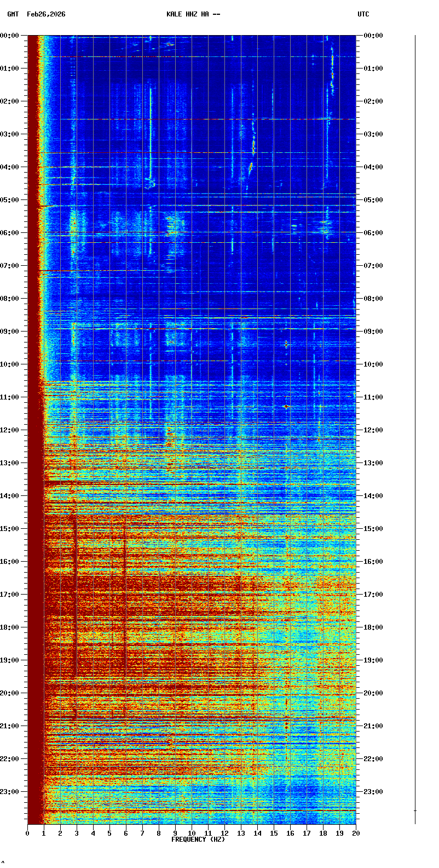Image resolution: width=439 pixels, height=868 pixels.
Task: Click the tick mark on the far-right vertical line
Action: 415,810
